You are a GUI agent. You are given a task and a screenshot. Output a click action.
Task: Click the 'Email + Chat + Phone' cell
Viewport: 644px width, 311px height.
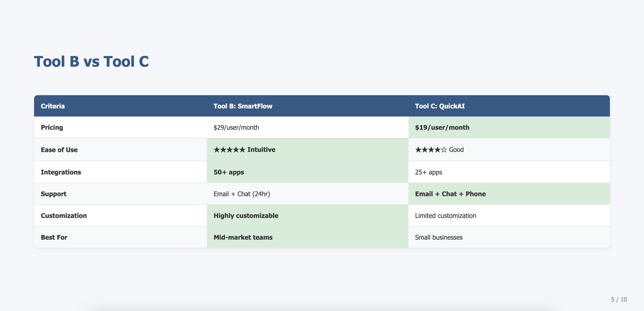tap(450, 194)
